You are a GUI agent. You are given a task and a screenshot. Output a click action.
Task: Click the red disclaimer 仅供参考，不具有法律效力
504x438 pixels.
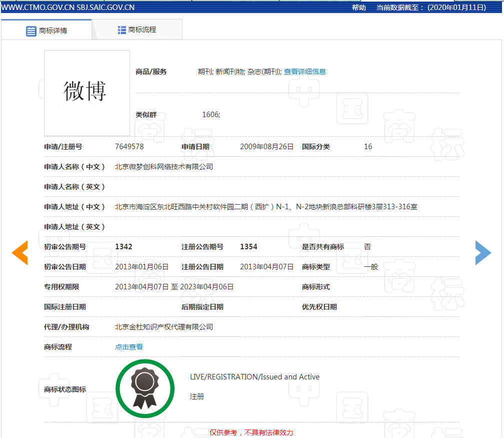(x=251, y=432)
